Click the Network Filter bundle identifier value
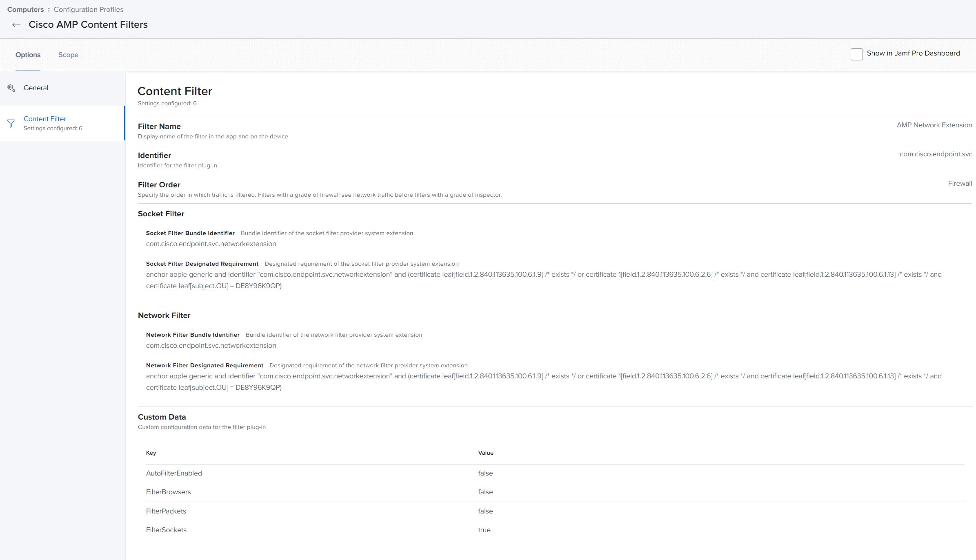 click(211, 346)
